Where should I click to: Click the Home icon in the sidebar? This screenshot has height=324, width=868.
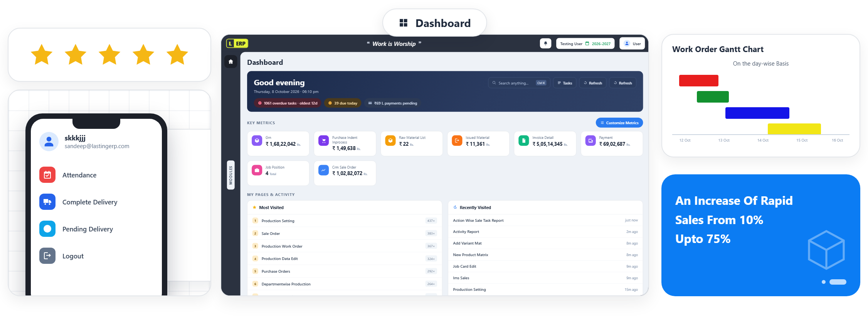pos(230,62)
